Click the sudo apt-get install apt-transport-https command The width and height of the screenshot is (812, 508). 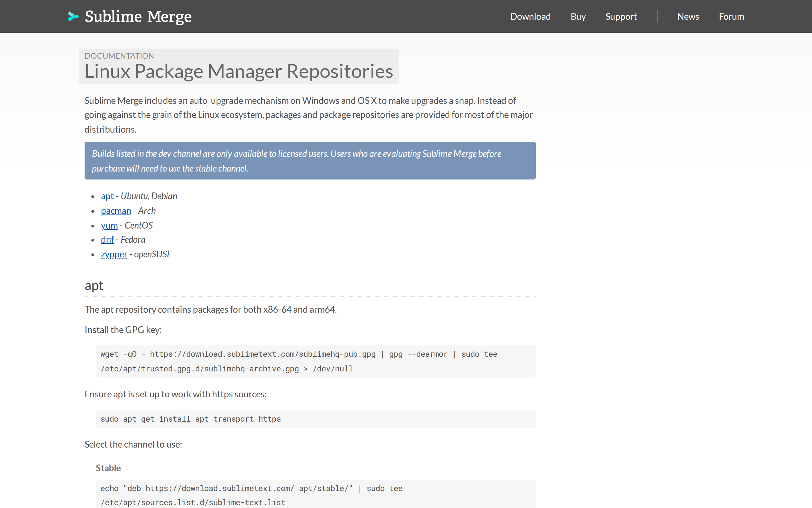(x=315, y=419)
